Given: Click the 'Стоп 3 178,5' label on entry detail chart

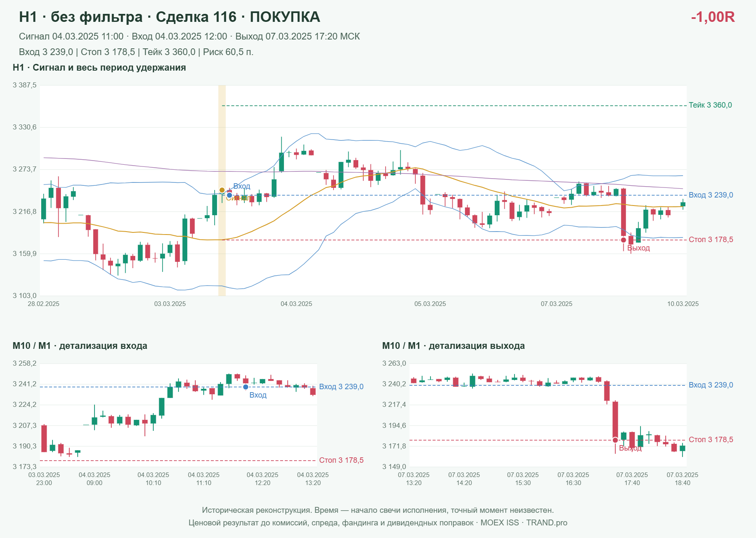Looking at the screenshot, I should (x=341, y=460).
